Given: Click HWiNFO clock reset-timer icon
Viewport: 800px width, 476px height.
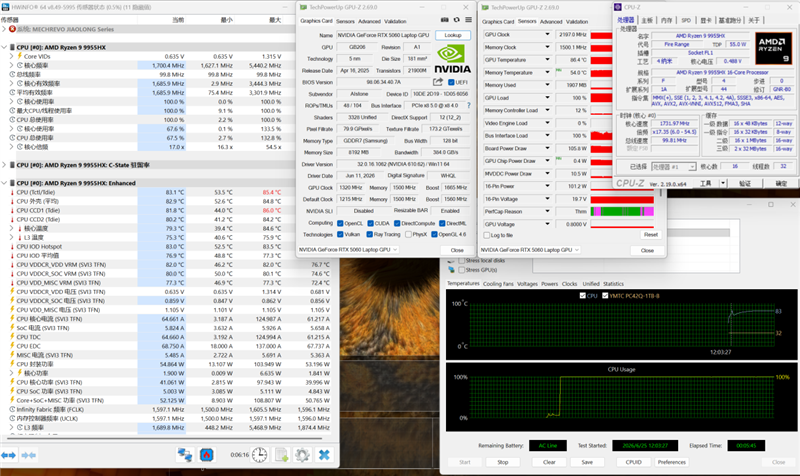Looking at the screenshot, I should coord(259,455).
